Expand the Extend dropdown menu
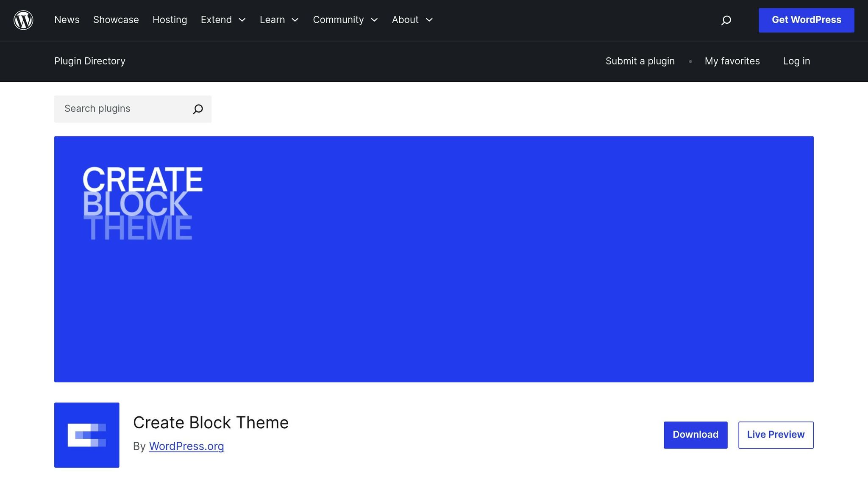868x488 pixels. pos(242,20)
